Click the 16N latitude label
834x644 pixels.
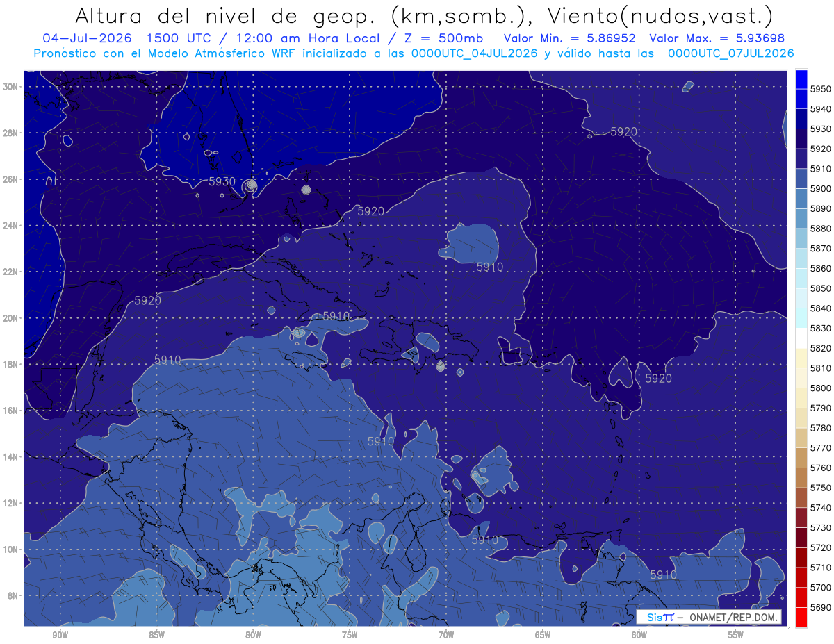10,411
